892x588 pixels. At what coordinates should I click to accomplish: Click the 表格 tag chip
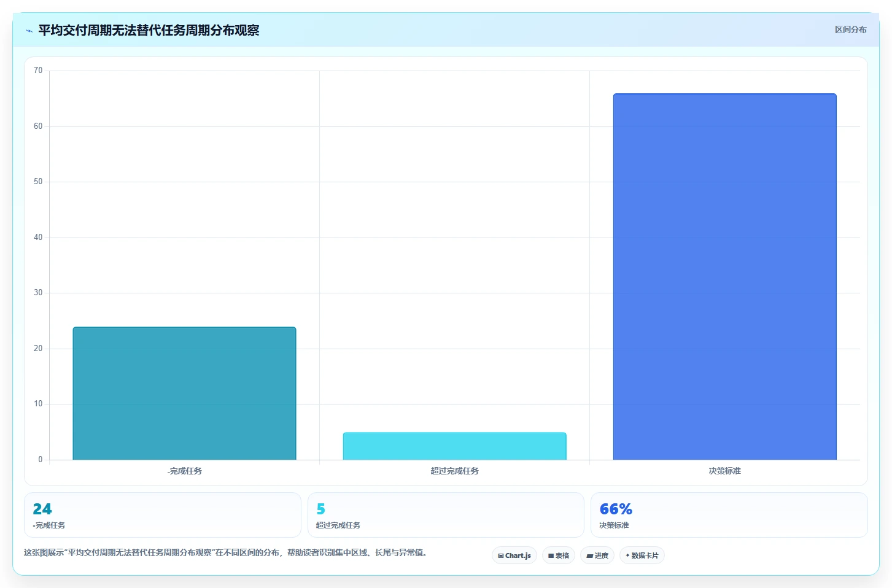pyautogui.click(x=559, y=555)
